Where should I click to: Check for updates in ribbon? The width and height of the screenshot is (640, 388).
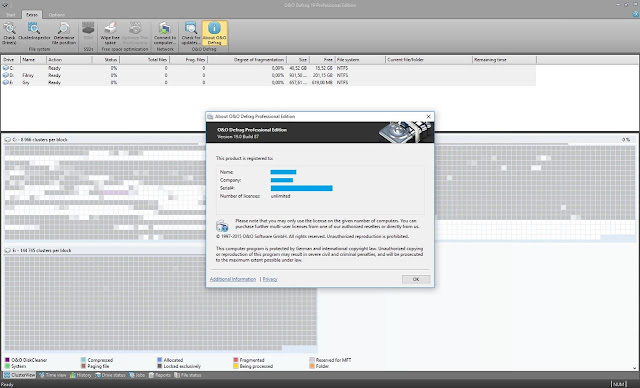(191, 33)
